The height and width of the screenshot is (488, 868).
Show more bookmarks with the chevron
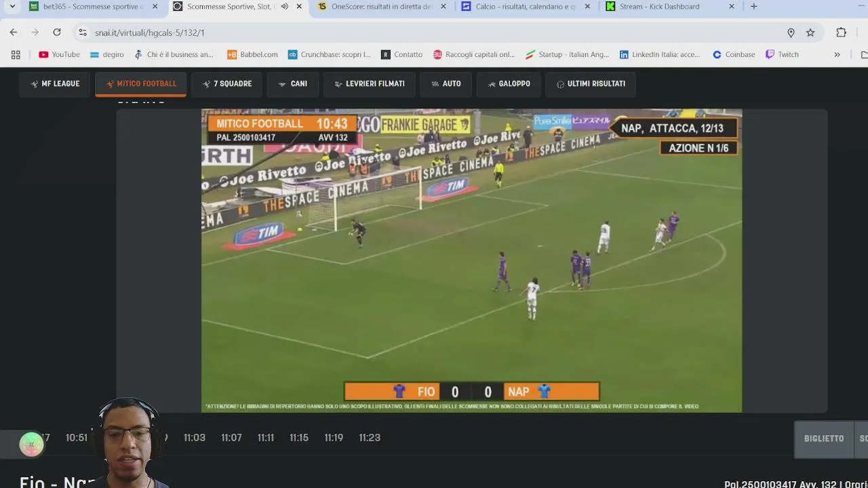[x=837, y=54]
